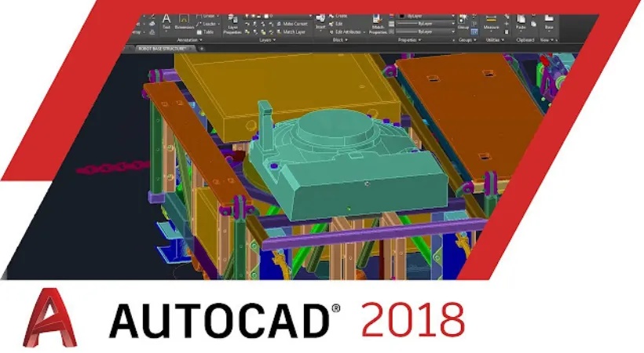The height and width of the screenshot is (353, 644).
Task: Select the Measure utility tool
Action: click(491, 22)
